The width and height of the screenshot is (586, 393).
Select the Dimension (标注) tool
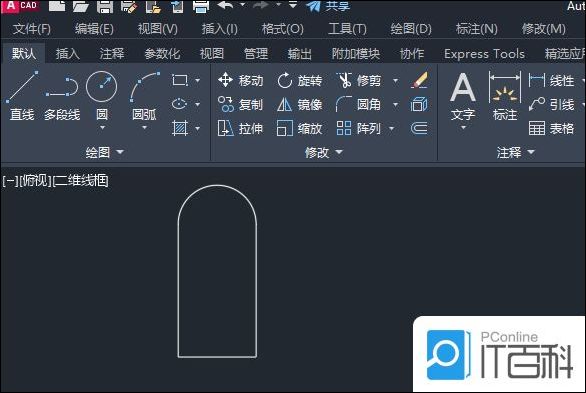[x=505, y=96]
